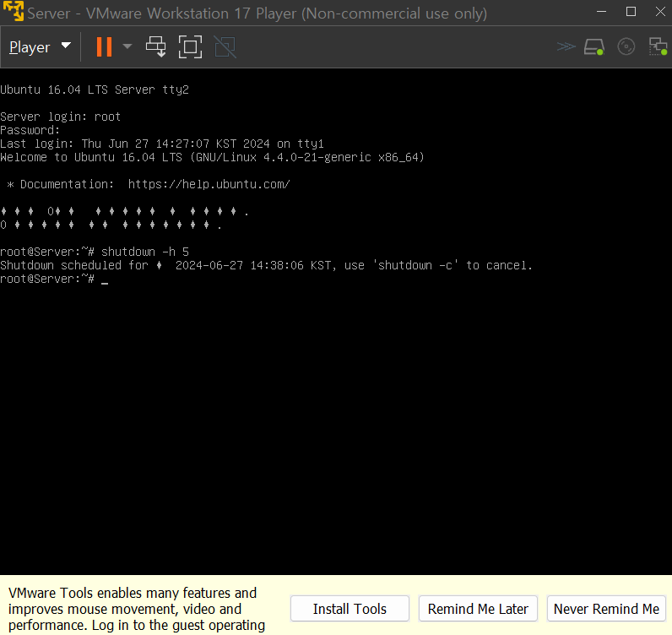672x635 pixels.
Task: Click the 'Server login: root' line
Action: tap(61, 117)
